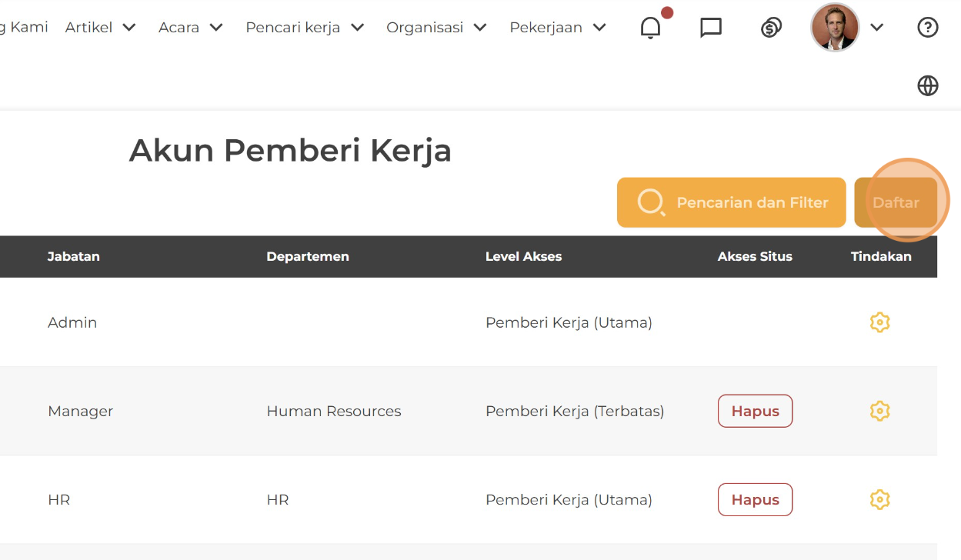Open the chat messages icon
961x560 pixels.
pos(711,28)
